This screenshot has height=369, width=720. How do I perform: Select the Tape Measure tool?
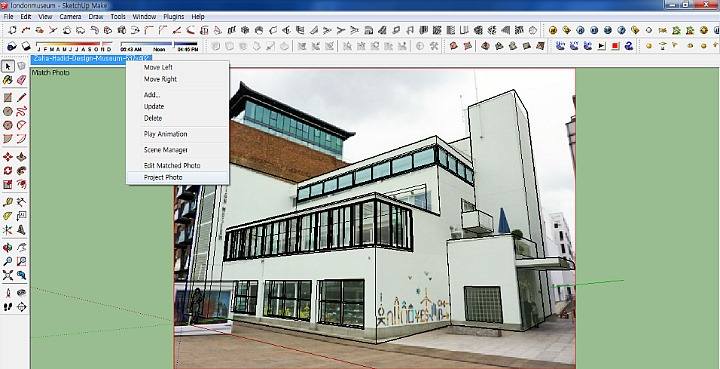click(8, 202)
